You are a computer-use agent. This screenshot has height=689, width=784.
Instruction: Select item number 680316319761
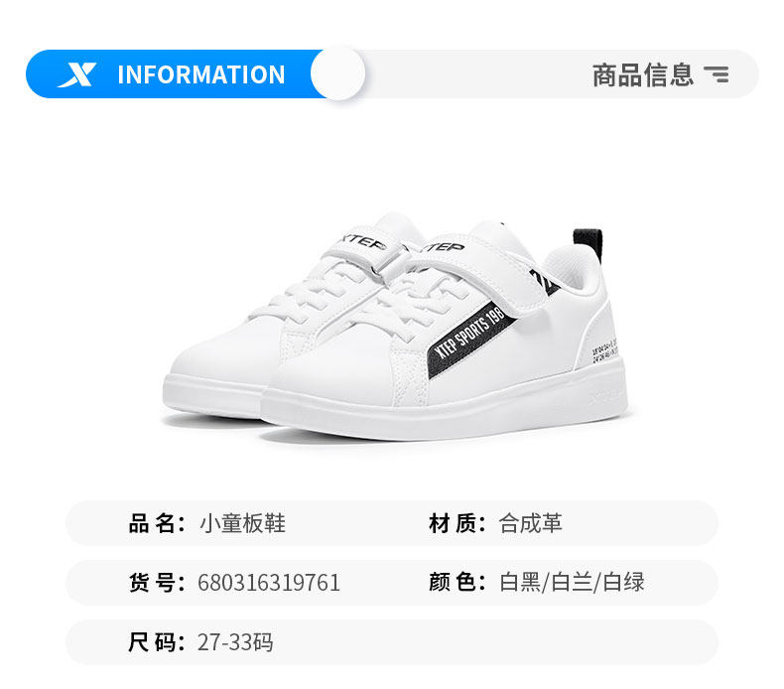tap(269, 583)
